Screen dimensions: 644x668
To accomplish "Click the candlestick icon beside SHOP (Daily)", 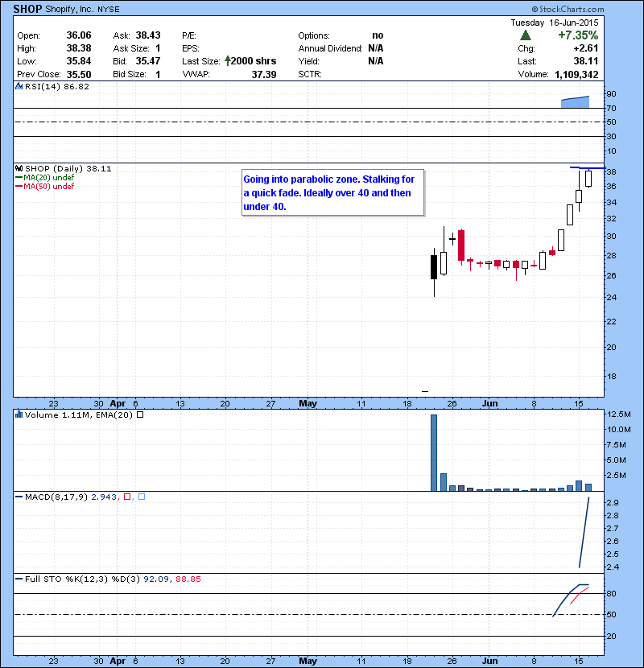I will pyautogui.click(x=19, y=169).
